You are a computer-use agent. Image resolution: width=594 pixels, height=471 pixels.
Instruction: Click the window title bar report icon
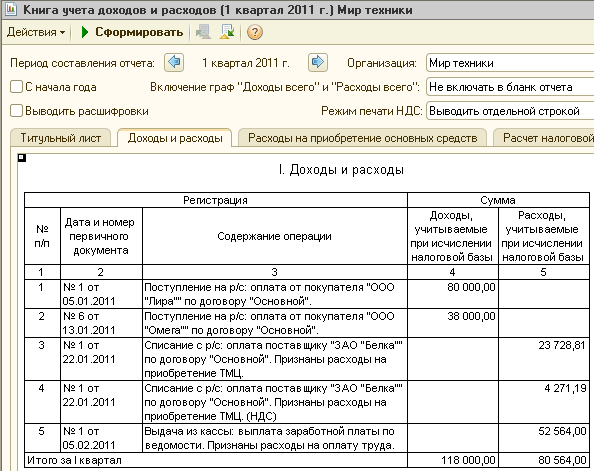pyautogui.click(x=10, y=9)
